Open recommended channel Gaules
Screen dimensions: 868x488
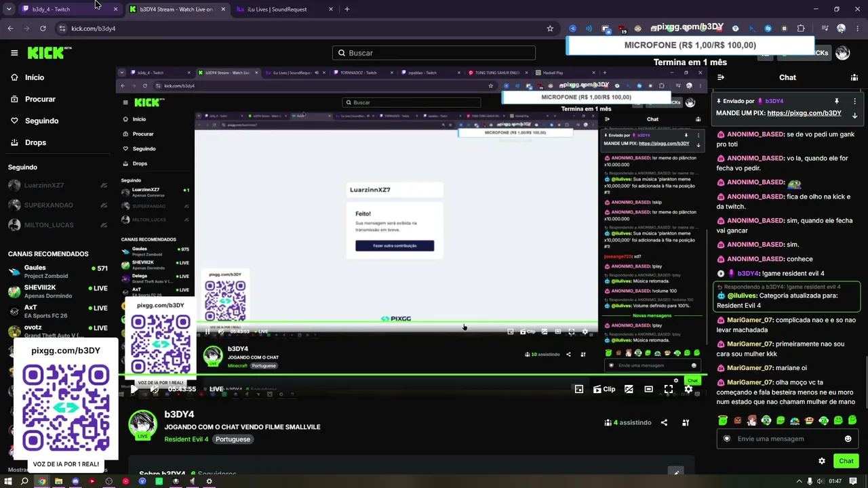point(58,271)
